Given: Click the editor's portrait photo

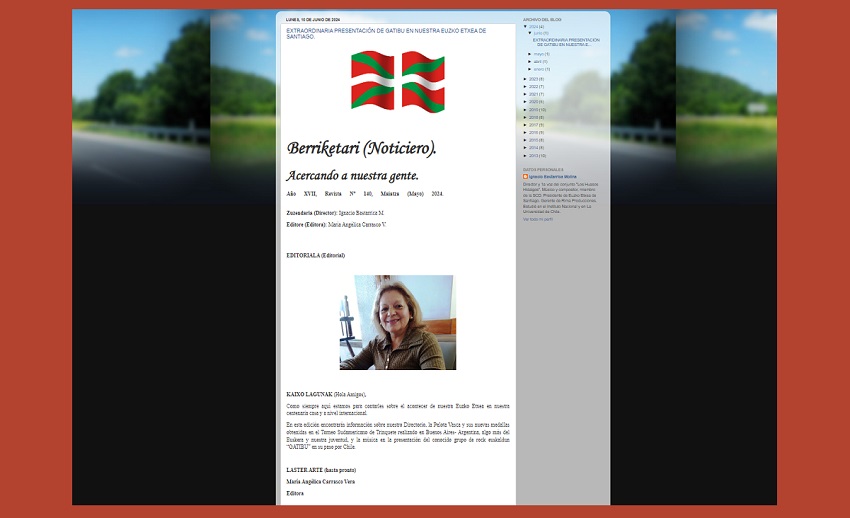Looking at the screenshot, I should coord(398,322).
